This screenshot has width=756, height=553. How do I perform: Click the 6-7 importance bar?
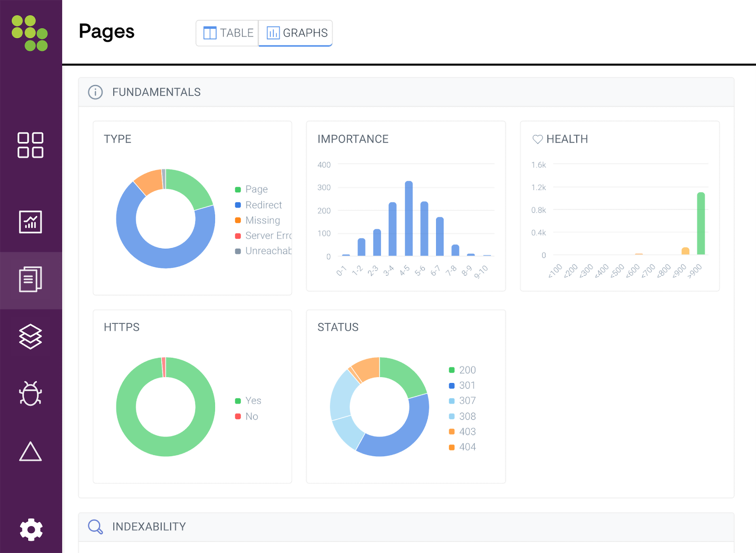tap(440, 236)
